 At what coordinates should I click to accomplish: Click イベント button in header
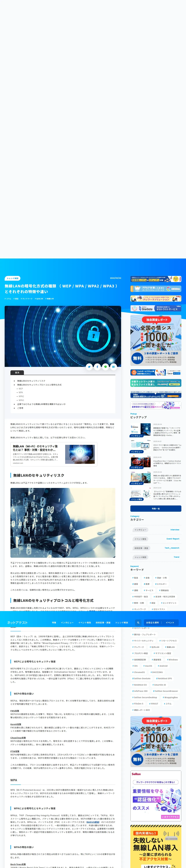(170, 623)
